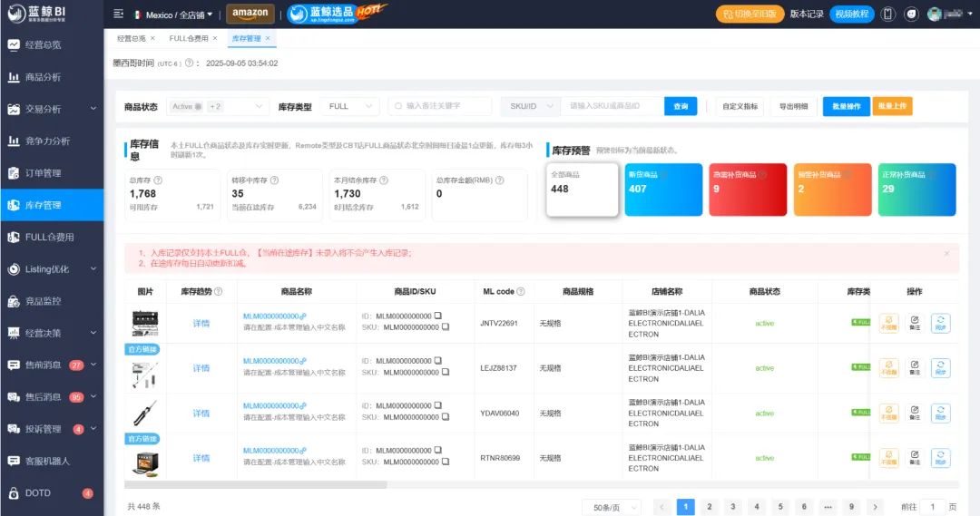Click the 不提醒 bell icon for JNTV22691
Image resolution: width=980 pixels, height=516 pixels.
point(888,323)
